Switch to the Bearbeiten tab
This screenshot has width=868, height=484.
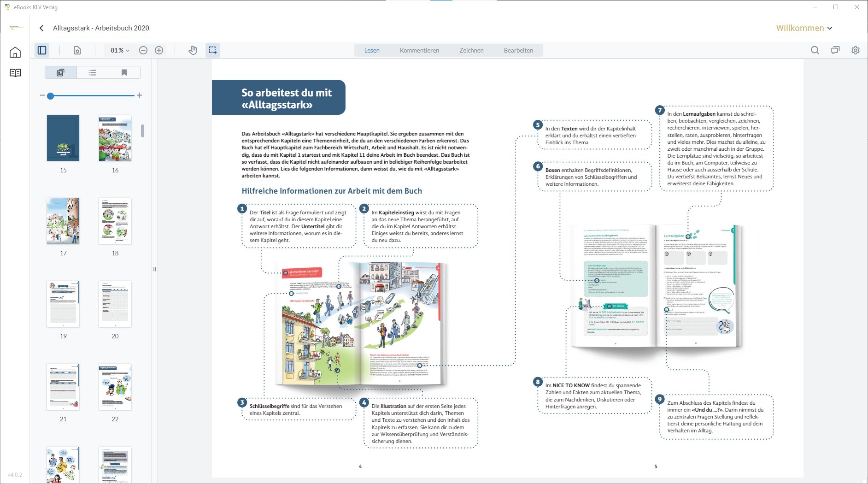518,50
